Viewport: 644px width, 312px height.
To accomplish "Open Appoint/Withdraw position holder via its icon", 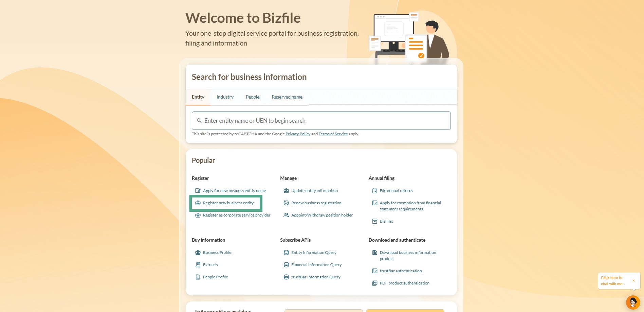I will (x=286, y=215).
